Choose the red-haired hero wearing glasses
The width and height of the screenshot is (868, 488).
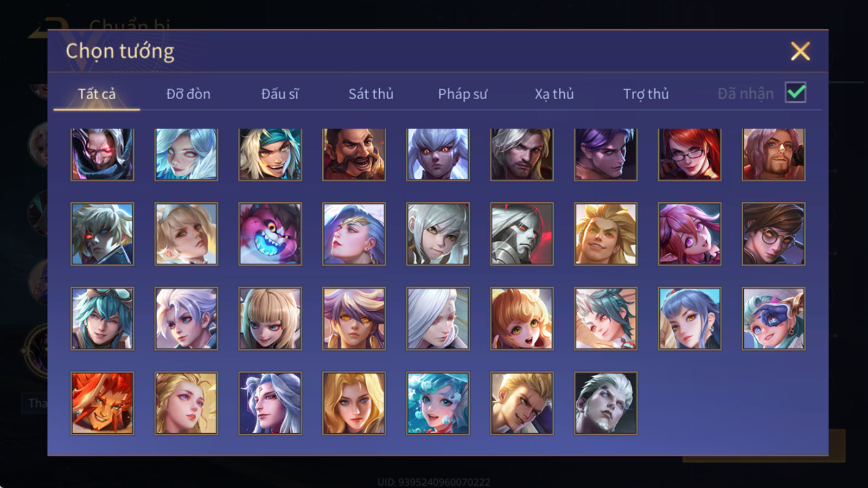coord(690,155)
